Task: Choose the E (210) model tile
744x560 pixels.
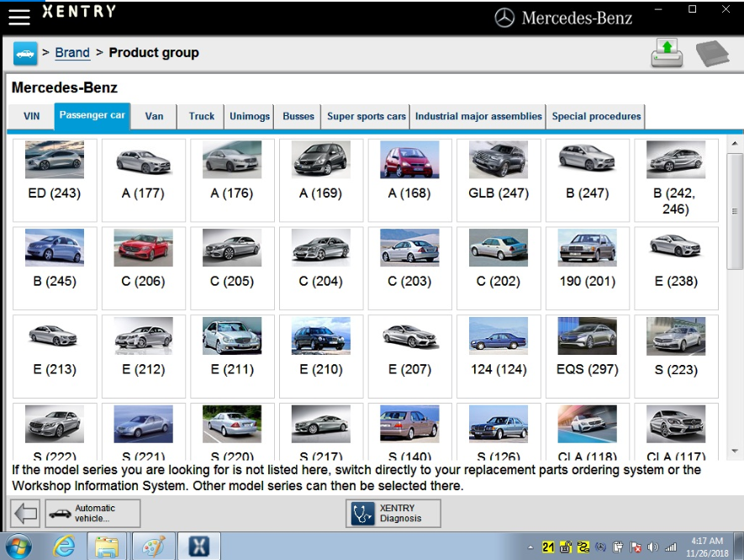Action: [321, 357]
